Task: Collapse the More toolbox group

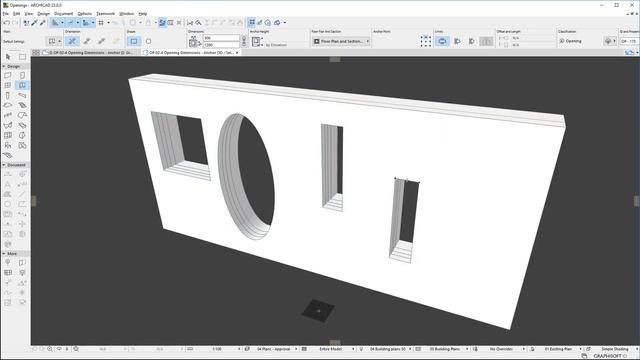Action: click(x=4, y=253)
